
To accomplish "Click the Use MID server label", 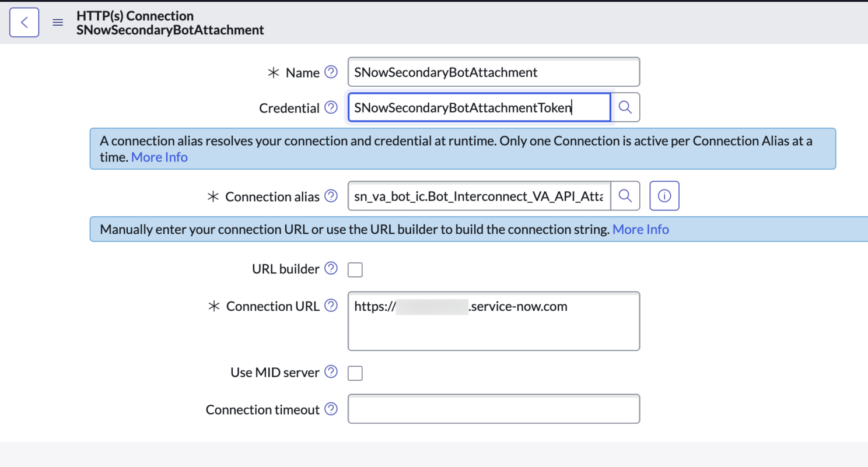I will click(275, 373).
